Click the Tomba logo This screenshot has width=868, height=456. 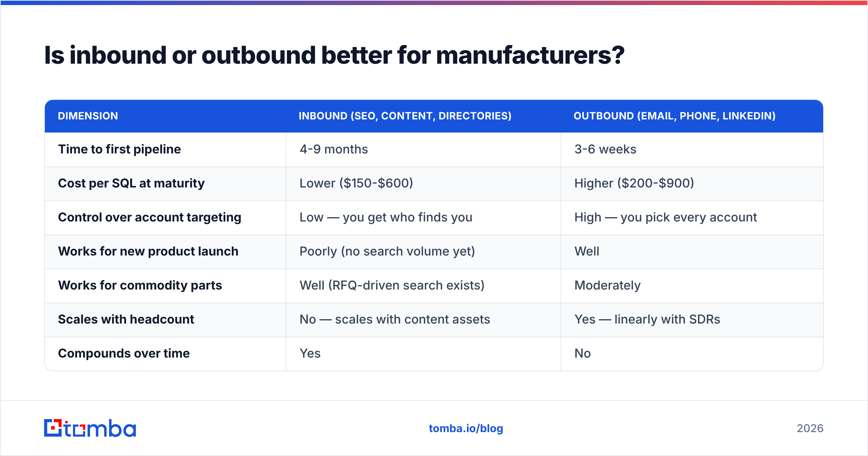click(x=90, y=428)
